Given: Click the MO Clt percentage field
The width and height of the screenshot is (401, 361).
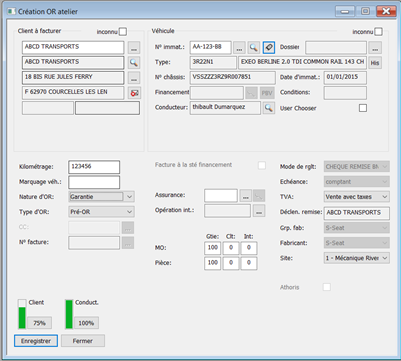Looking at the screenshot, I should (x=231, y=248).
